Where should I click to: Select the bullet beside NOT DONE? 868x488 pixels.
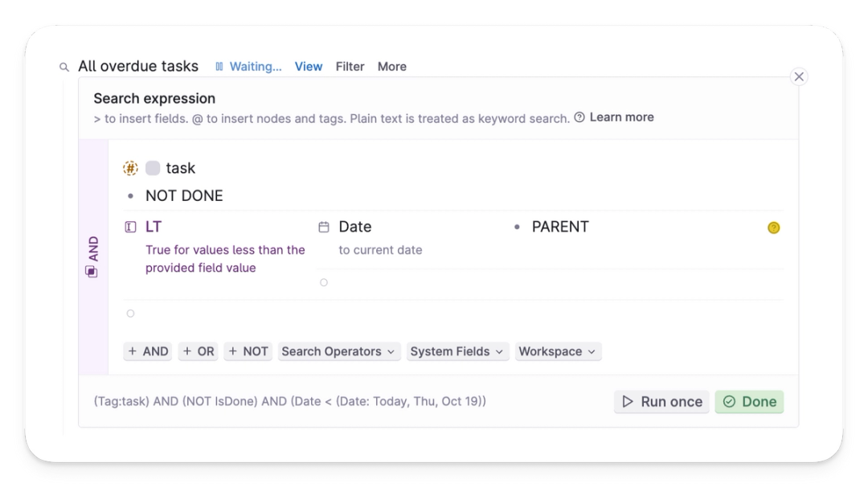tap(130, 195)
